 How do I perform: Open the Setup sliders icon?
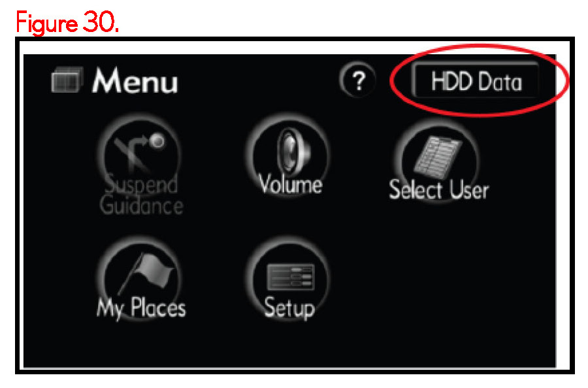point(290,277)
